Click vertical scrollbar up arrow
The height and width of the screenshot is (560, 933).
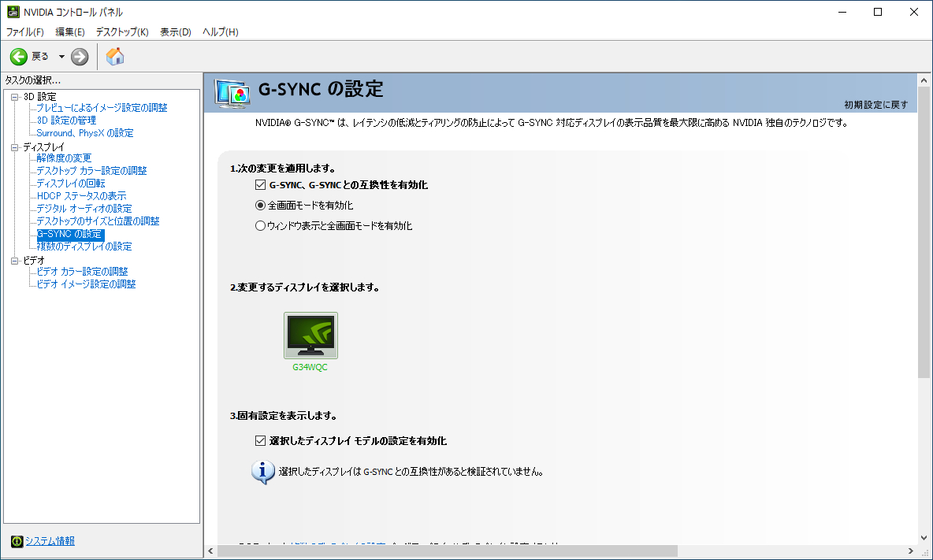[x=924, y=80]
